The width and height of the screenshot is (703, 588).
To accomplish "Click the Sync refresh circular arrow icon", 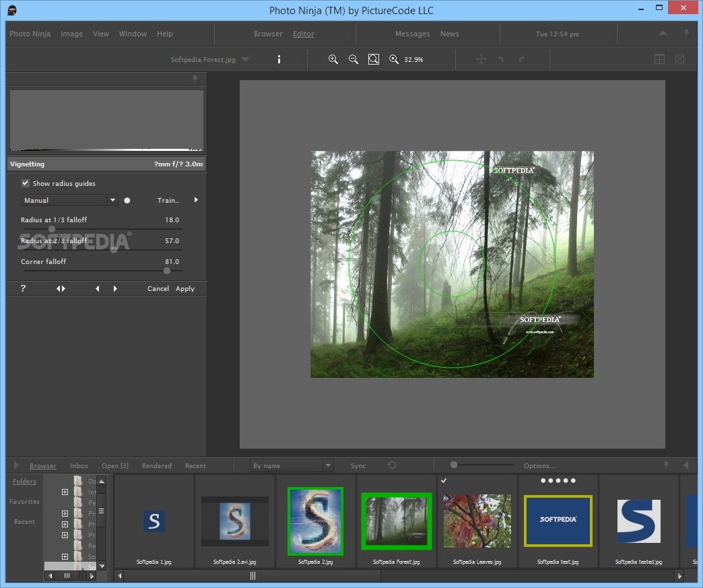I will (392, 465).
